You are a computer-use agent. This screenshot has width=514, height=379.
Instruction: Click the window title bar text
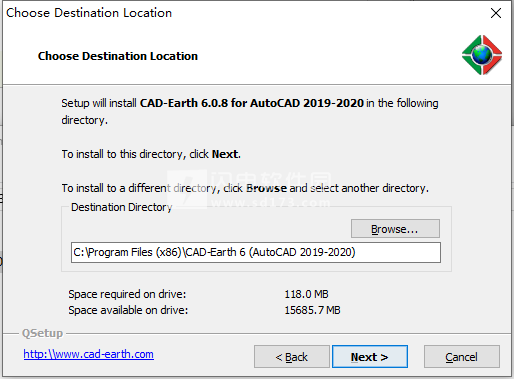pos(89,13)
